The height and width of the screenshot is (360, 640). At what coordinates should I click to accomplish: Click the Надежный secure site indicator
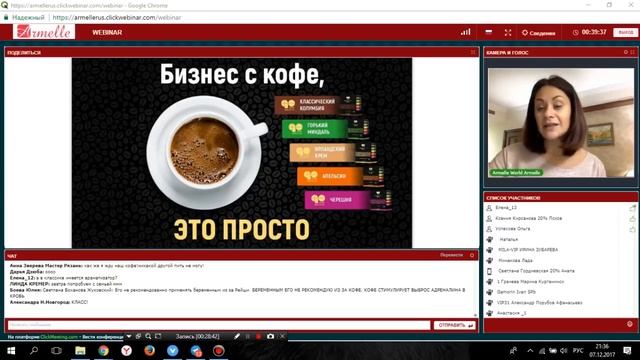24,18
